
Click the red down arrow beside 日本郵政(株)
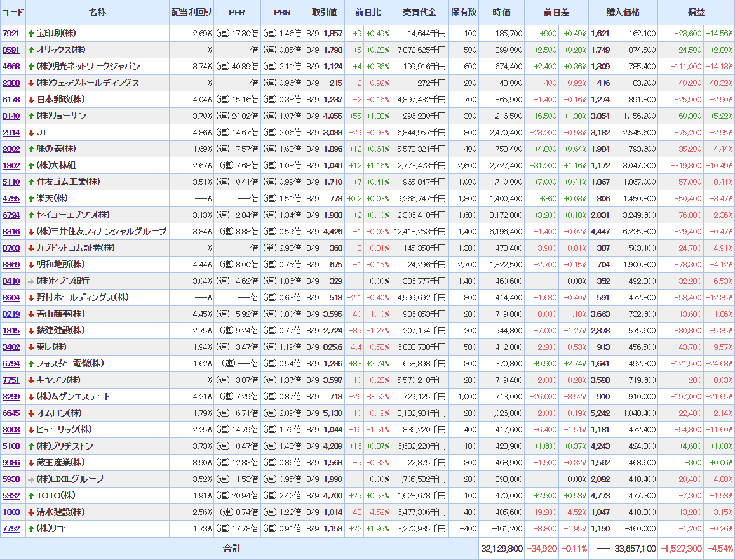(31, 99)
